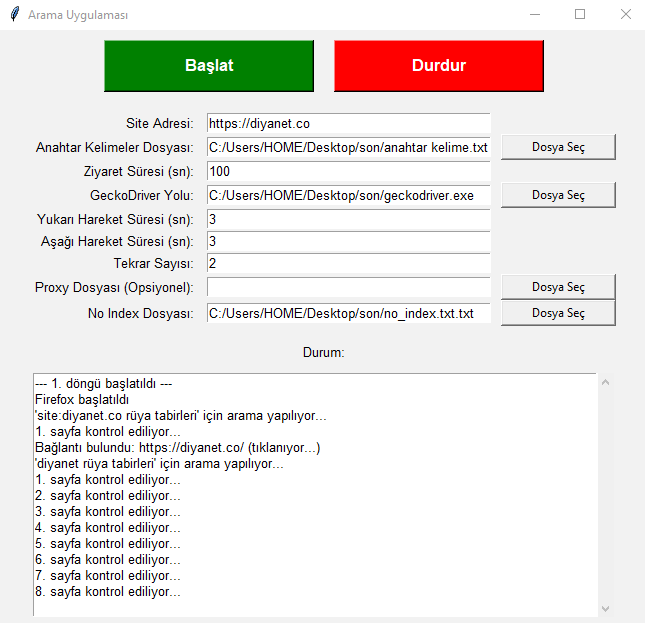Choose a file for Anahtar Kelimeler Dosyası
This screenshot has height=623, width=645.
(558, 147)
